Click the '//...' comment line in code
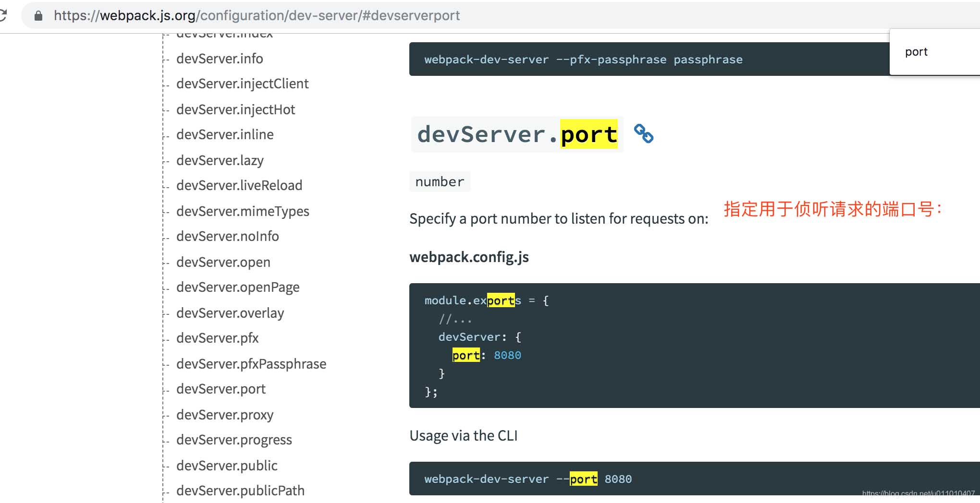 [455, 319]
